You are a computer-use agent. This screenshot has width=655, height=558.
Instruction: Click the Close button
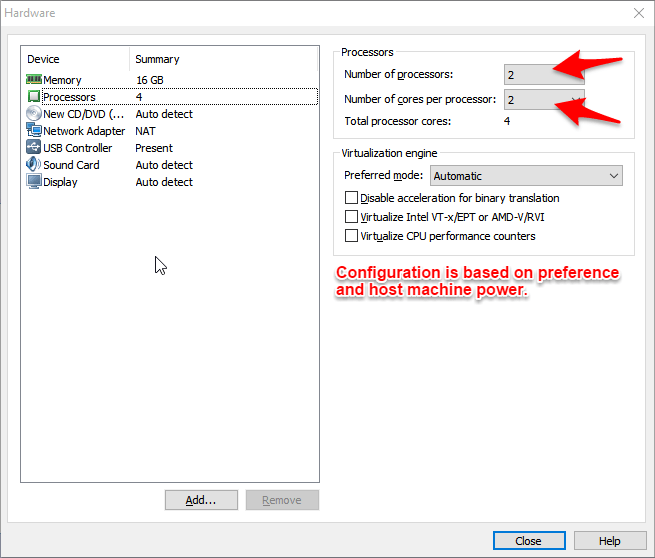click(528, 541)
